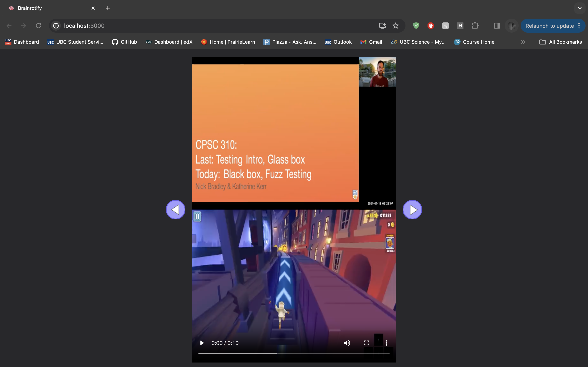The height and width of the screenshot is (367, 588).
Task: Click the video progress bar
Action: (x=294, y=353)
